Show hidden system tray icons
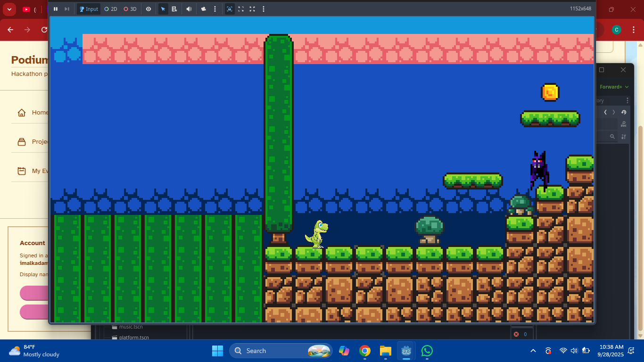The image size is (644, 362). [x=533, y=351]
